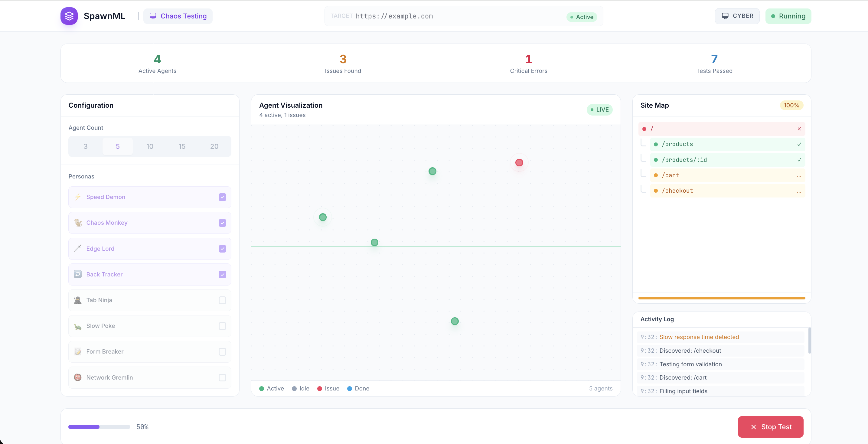Enable the Form Breaker persona
Screen dimensions: 868x444
coord(222,352)
